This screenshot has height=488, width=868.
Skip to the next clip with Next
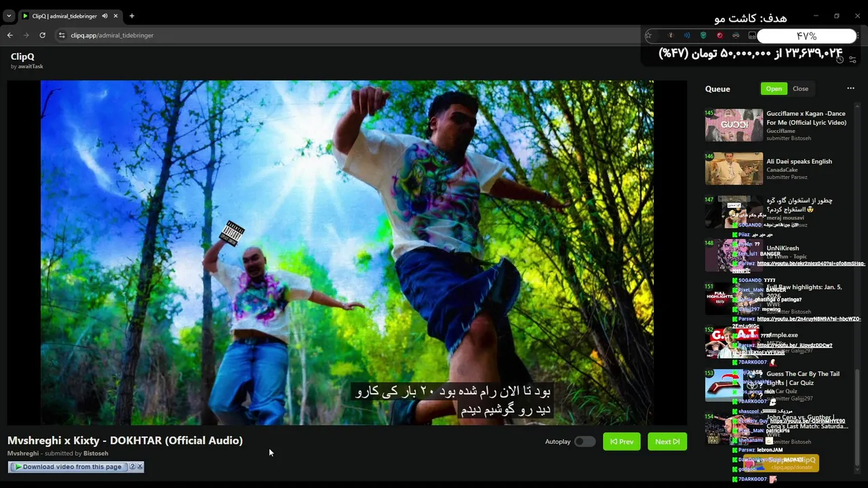[x=667, y=441]
